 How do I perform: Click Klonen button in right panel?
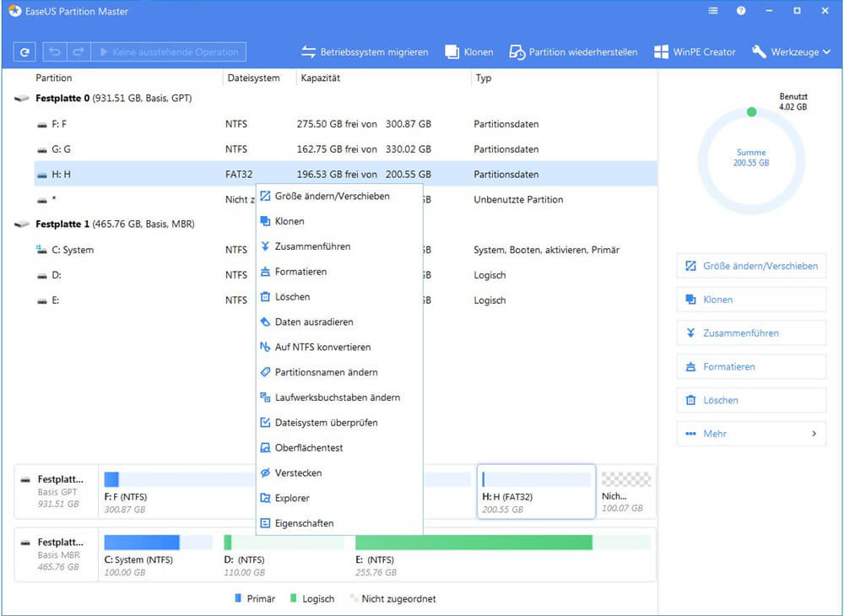click(x=751, y=300)
